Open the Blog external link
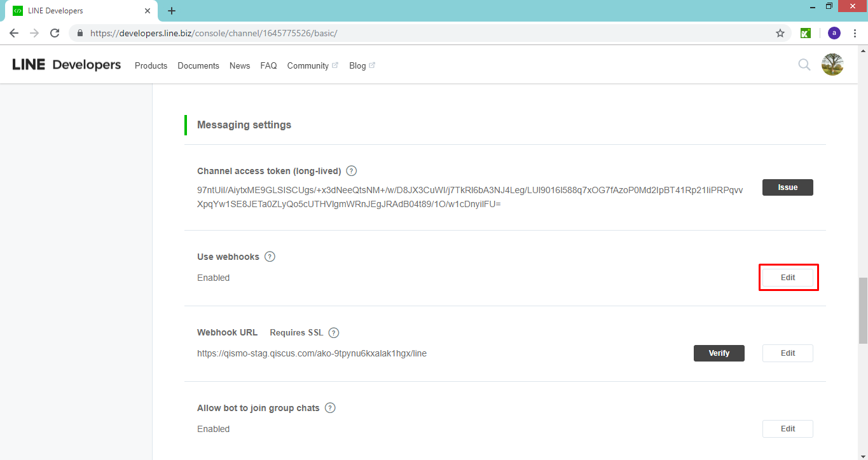This screenshot has height=460, width=868. tap(362, 65)
